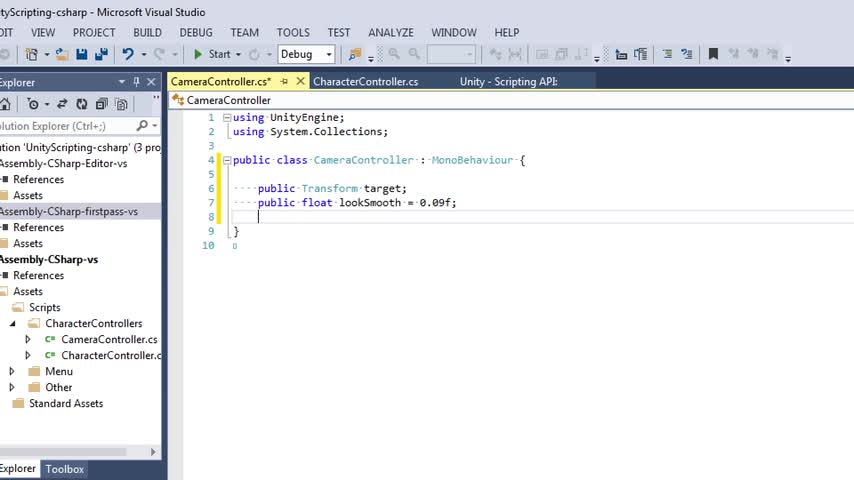Open the Undo history dropdown arrow
854x480 pixels.
pyautogui.click(x=144, y=54)
